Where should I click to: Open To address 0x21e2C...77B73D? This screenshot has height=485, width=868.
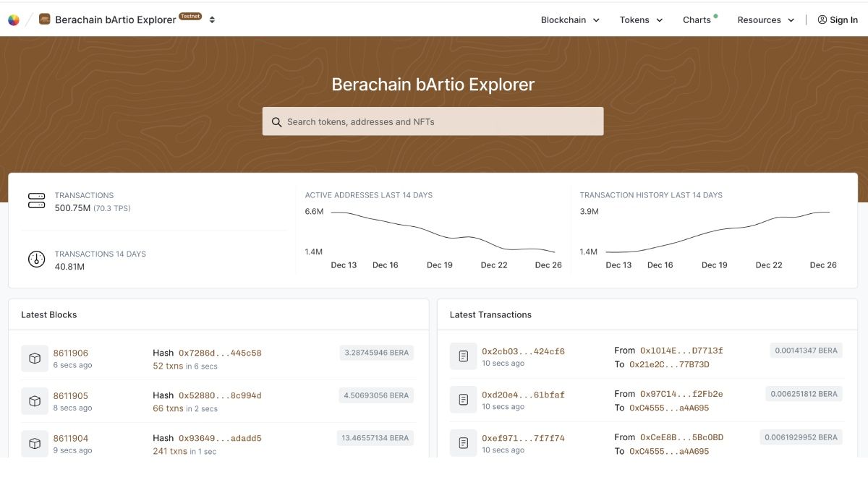pos(669,365)
